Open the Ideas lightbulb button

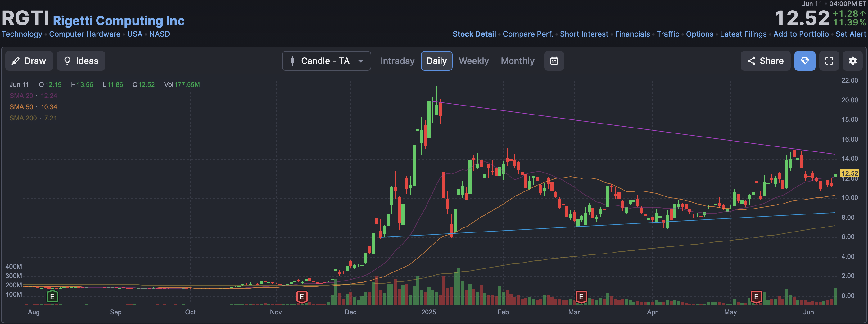coord(81,61)
